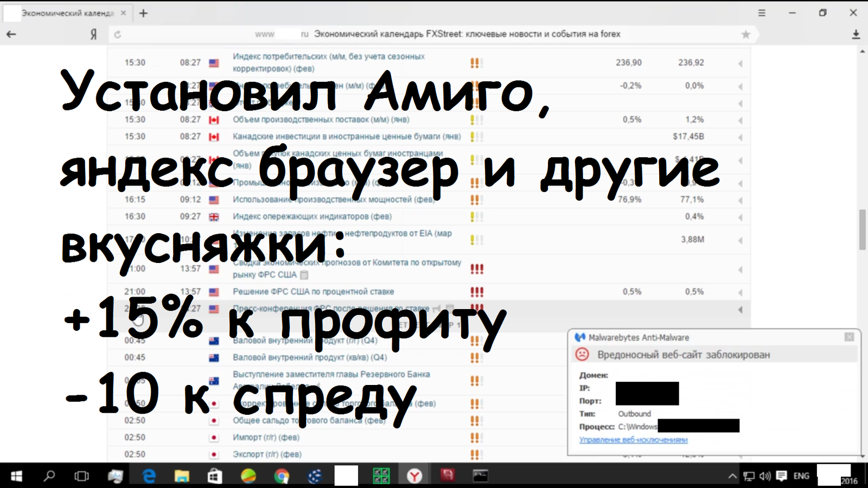Screen dimensions: 868x488
Task: Click UK flag beside Индекс опережающих индикаторов
Action: pyautogui.click(x=214, y=217)
